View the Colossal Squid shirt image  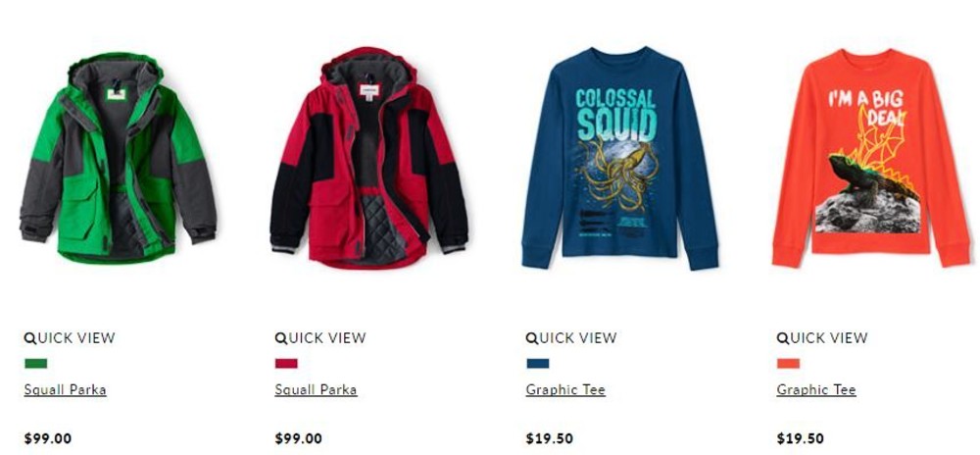point(620,158)
